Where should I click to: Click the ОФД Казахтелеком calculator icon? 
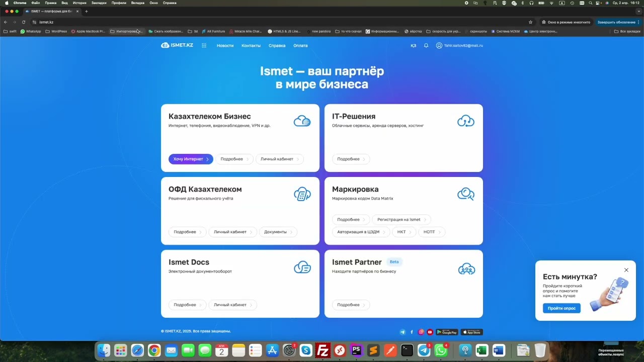302,194
